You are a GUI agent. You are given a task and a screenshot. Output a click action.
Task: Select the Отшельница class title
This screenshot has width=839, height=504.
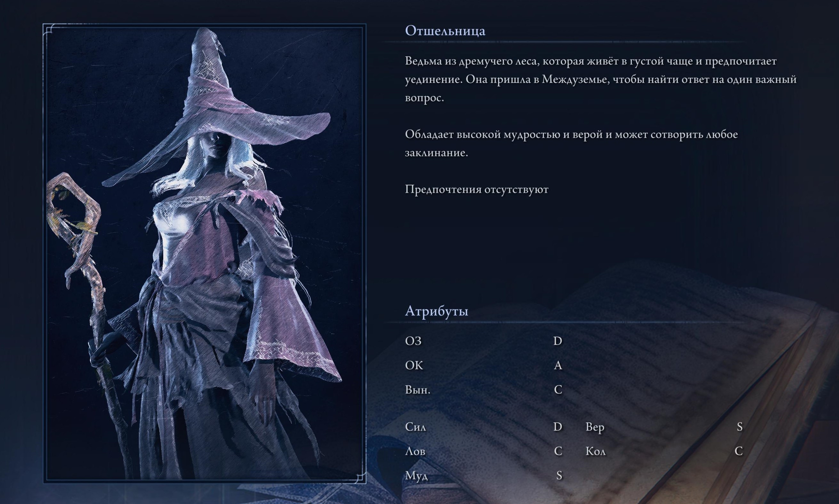pyautogui.click(x=445, y=31)
